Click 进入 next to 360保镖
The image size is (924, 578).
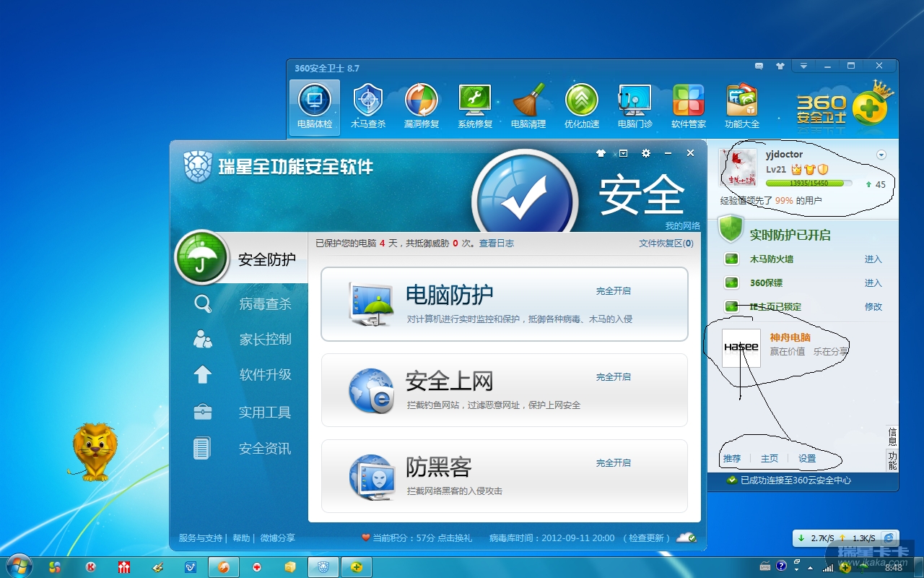click(x=873, y=283)
